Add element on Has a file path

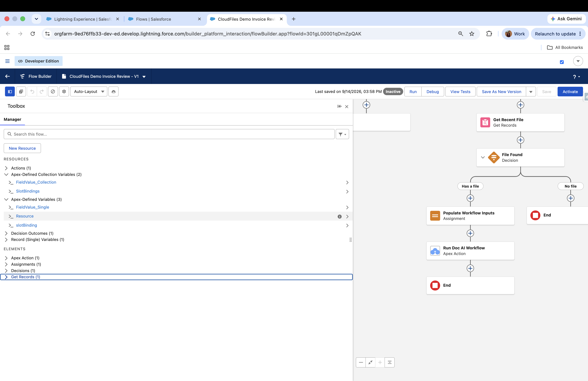(x=470, y=198)
